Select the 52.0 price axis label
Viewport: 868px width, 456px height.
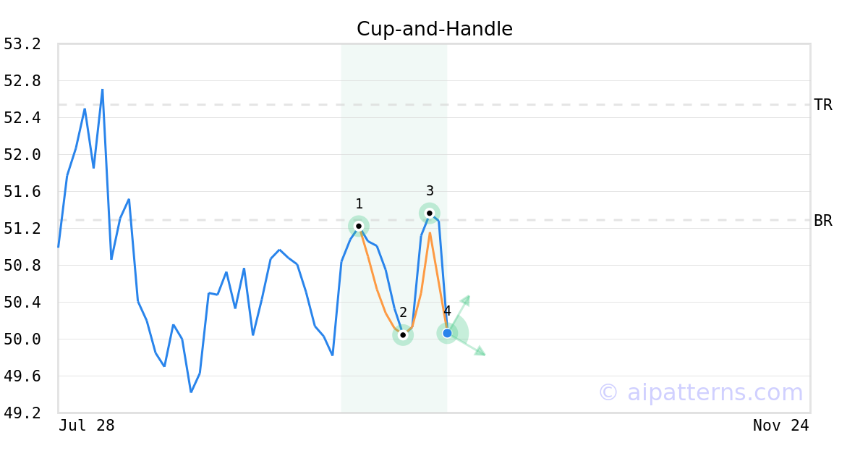[22, 155]
